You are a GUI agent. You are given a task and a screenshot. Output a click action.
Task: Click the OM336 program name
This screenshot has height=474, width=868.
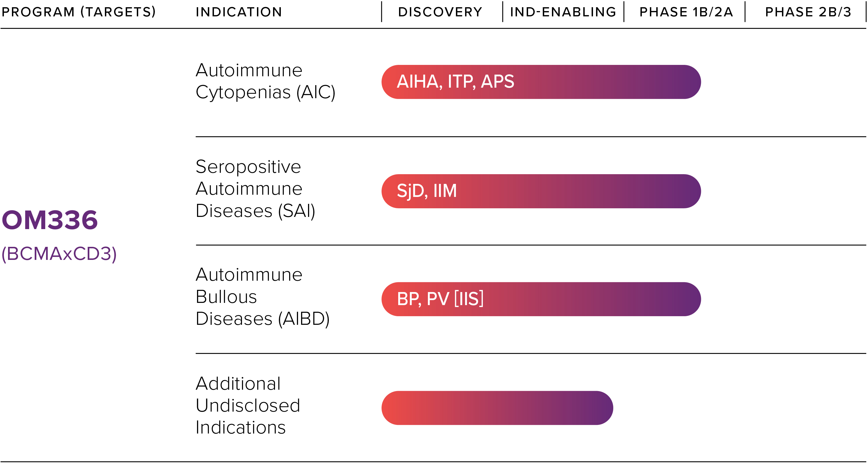click(x=50, y=220)
